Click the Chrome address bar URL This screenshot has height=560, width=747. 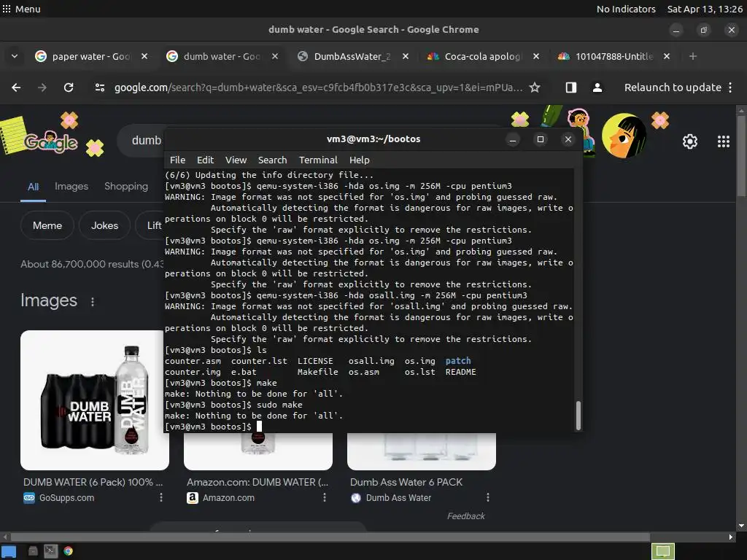[x=318, y=87]
